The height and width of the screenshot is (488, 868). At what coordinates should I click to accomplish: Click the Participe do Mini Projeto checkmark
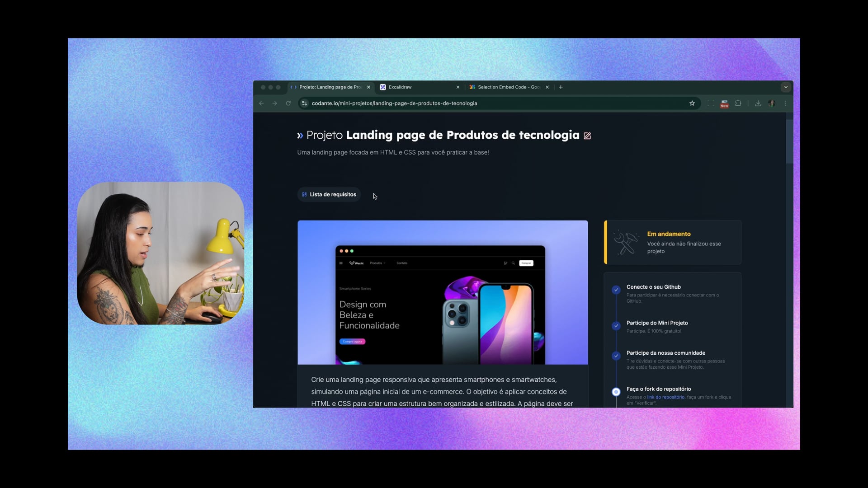(616, 326)
